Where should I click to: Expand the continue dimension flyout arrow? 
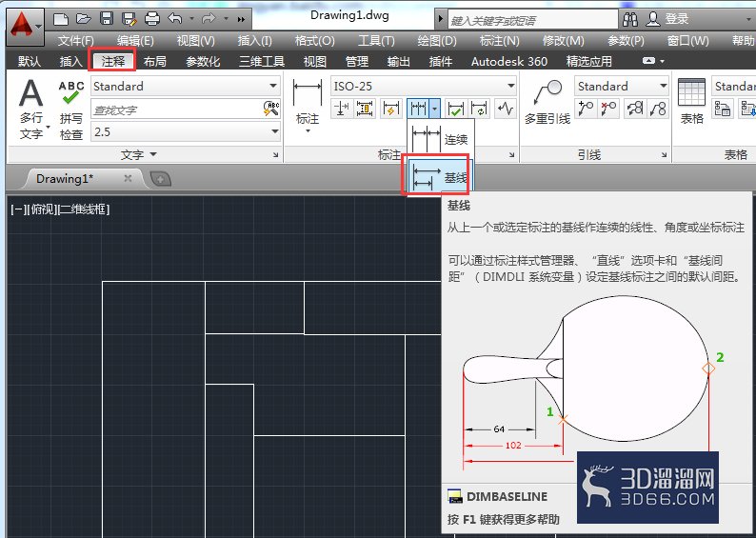[435, 109]
